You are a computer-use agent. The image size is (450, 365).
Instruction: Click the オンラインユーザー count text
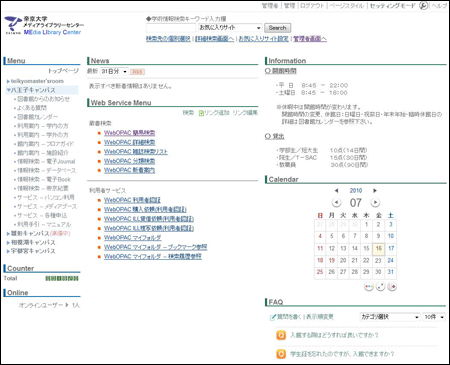[49, 305]
